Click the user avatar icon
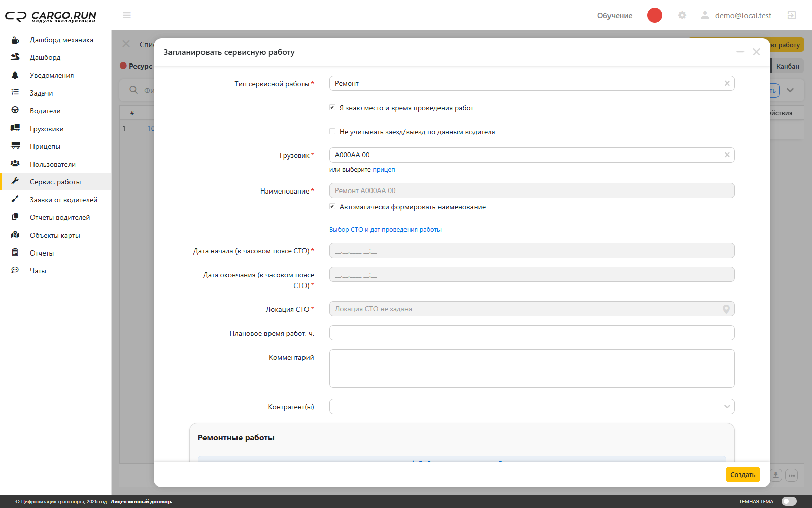This screenshot has height=508, width=812. (705, 15)
